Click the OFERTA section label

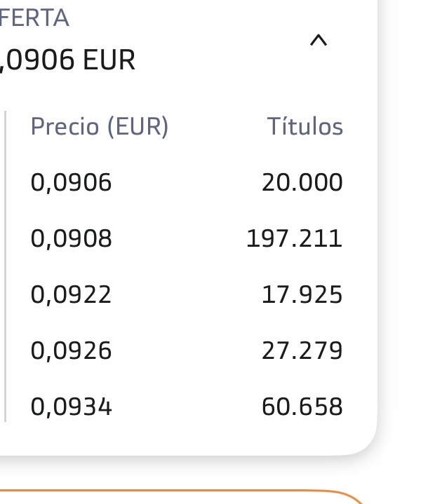[34, 18]
